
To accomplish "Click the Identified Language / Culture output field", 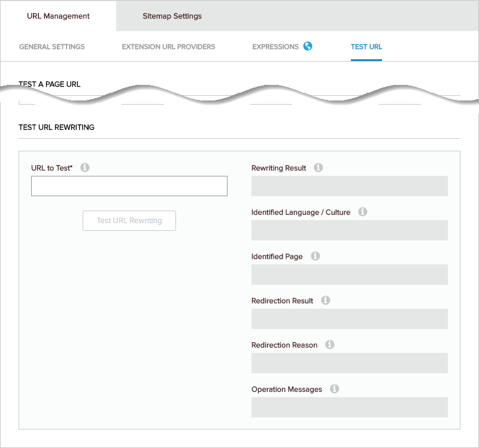I will (x=350, y=230).
